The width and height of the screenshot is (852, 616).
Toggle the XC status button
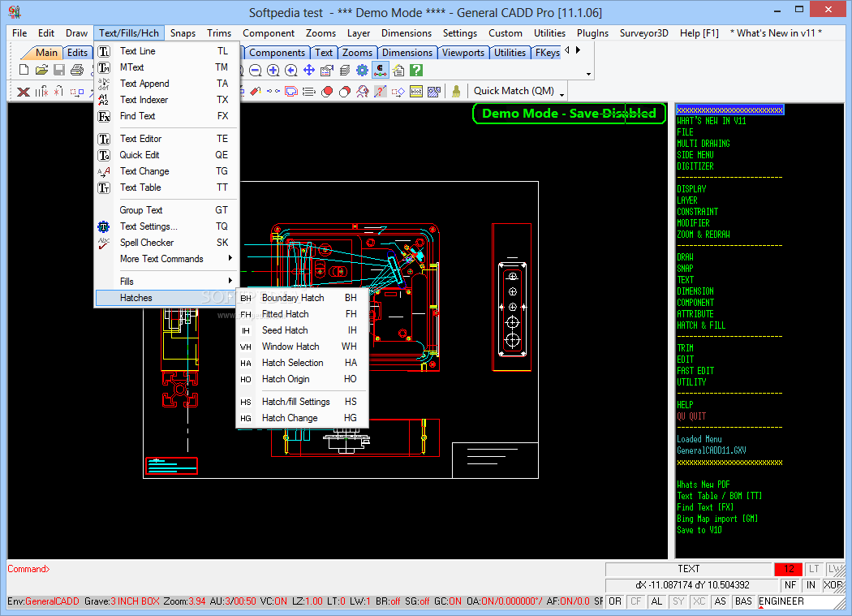coord(699,601)
